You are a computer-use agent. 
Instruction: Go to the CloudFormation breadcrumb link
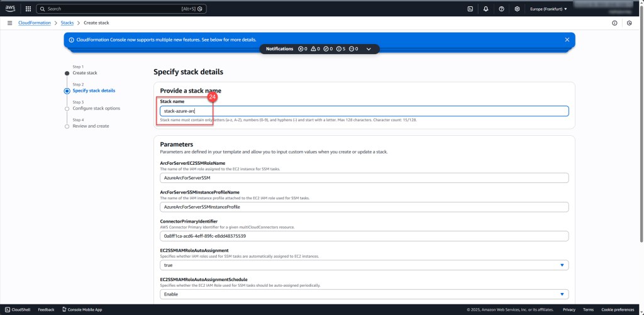(35, 23)
